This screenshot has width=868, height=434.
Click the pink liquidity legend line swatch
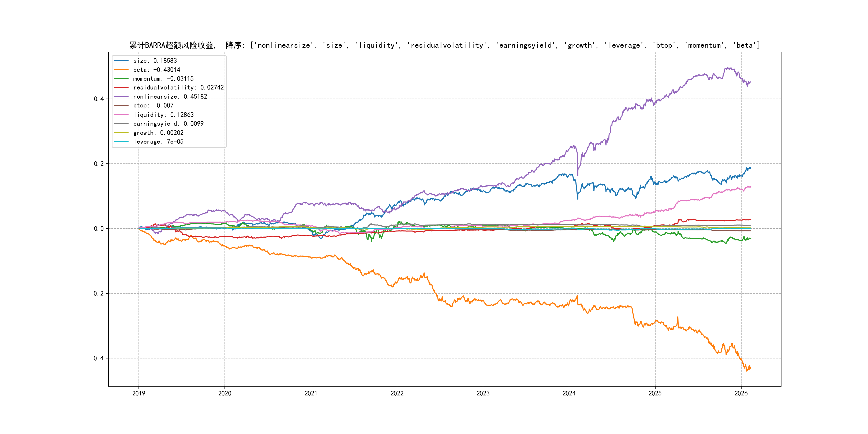[121, 115]
